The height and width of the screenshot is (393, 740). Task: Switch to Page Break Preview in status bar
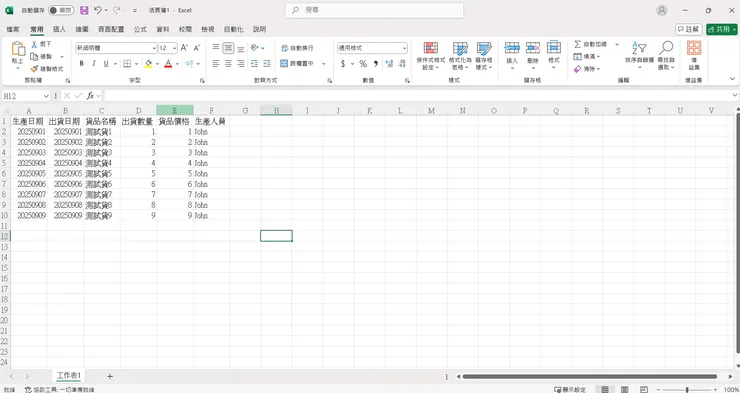[644, 389]
